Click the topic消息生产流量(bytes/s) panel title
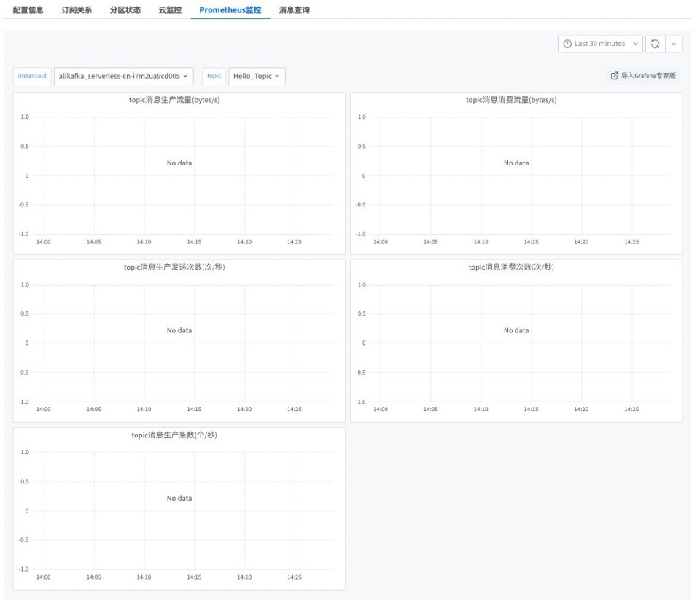 [x=179, y=100]
